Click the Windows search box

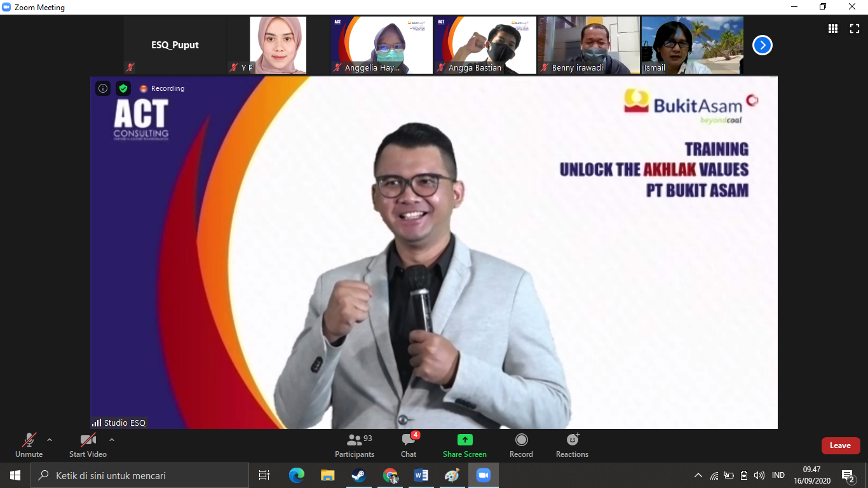(140, 475)
